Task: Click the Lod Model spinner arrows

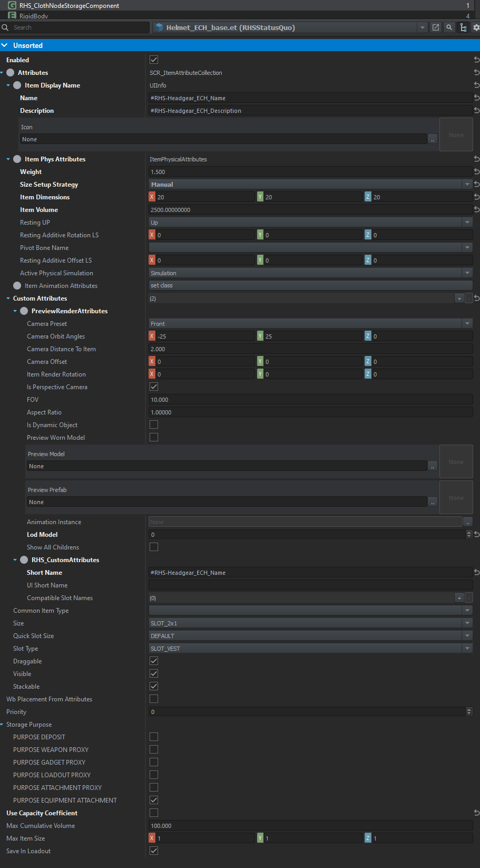Action: tap(469, 535)
